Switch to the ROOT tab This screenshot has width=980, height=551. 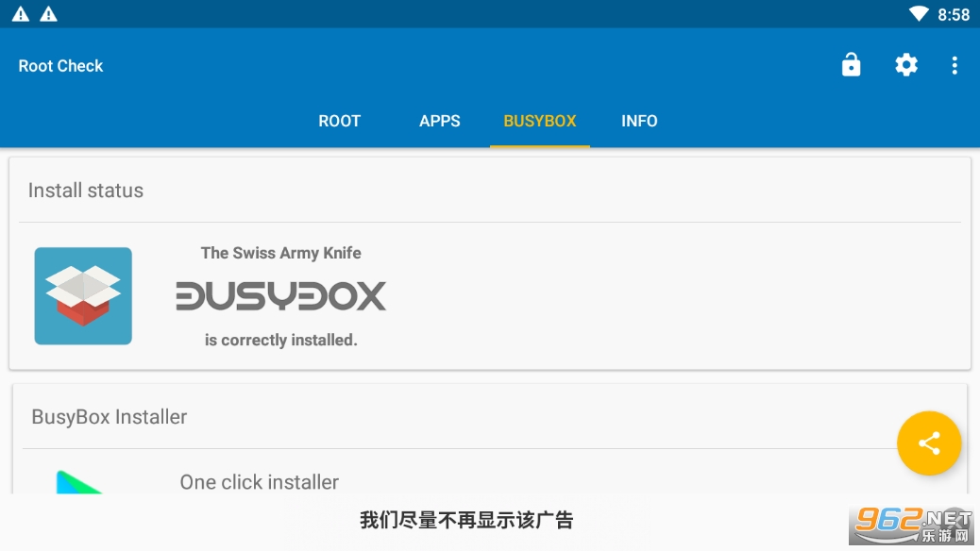339,121
